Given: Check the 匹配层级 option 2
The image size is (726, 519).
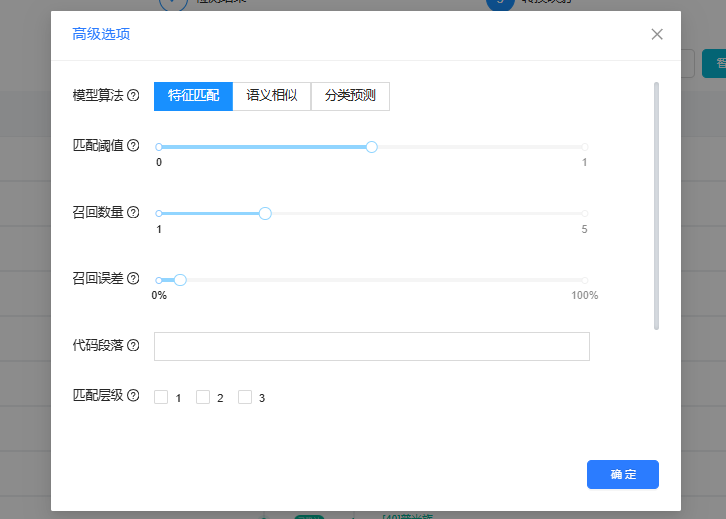Looking at the screenshot, I should (203, 398).
